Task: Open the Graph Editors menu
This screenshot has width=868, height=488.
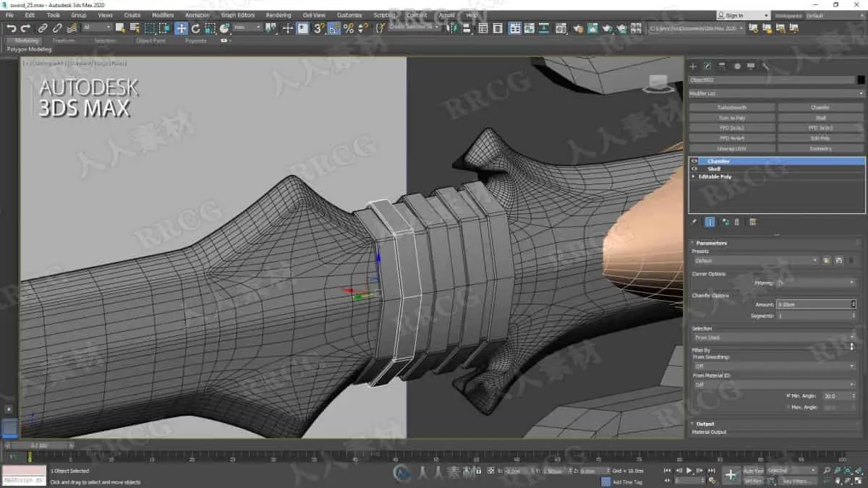Action: point(238,15)
